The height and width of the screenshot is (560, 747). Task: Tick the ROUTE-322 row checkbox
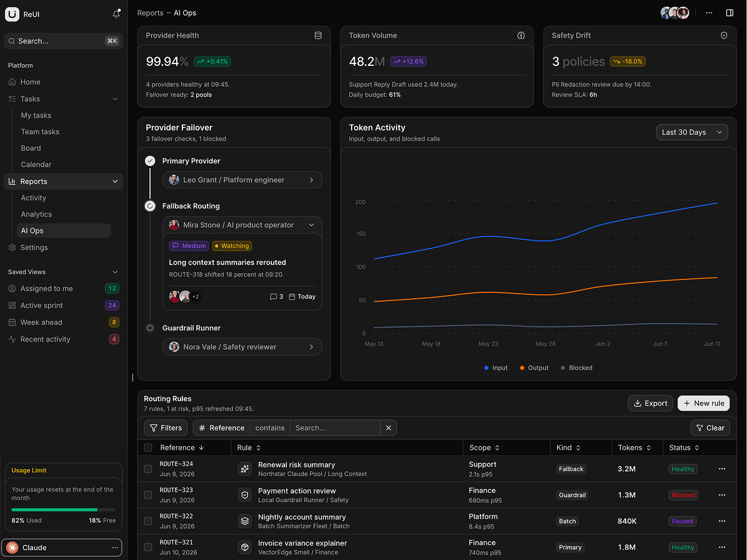(148, 521)
